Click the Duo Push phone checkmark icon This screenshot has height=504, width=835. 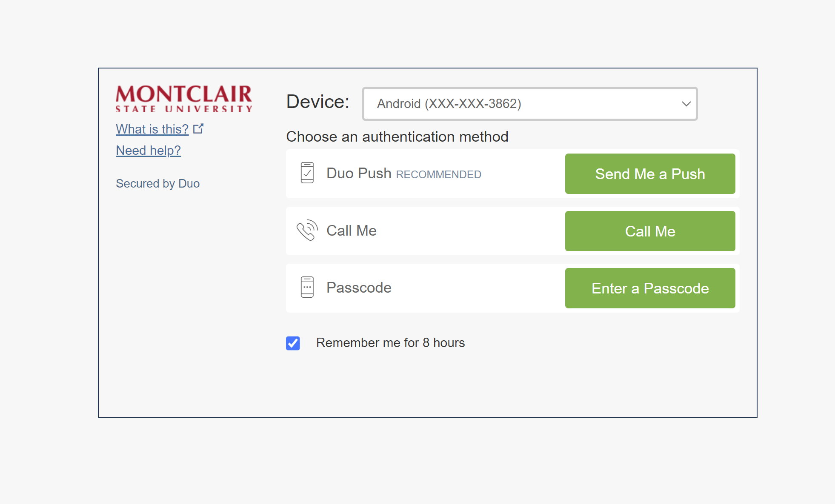[307, 173]
